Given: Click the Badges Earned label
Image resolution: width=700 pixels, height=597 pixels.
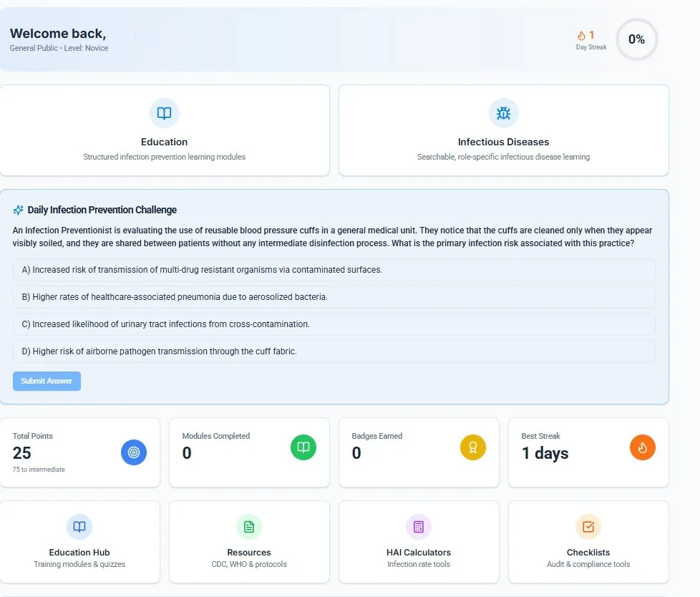Looking at the screenshot, I should [377, 436].
